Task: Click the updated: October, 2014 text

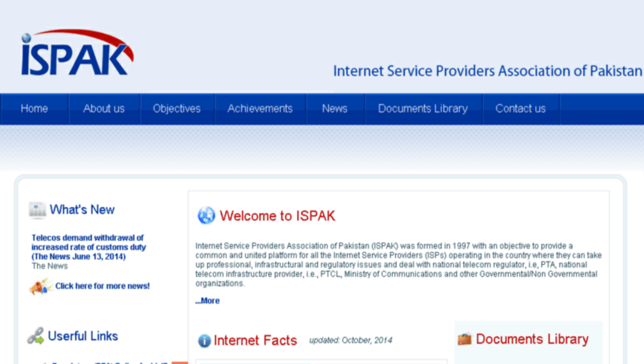Action: pos(350,340)
